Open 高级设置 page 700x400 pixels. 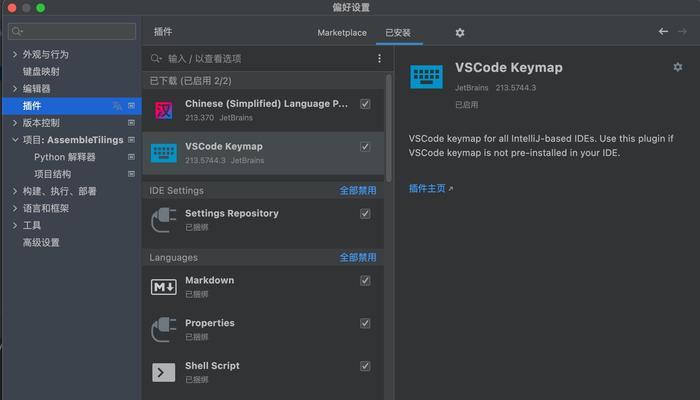(41, 242)
